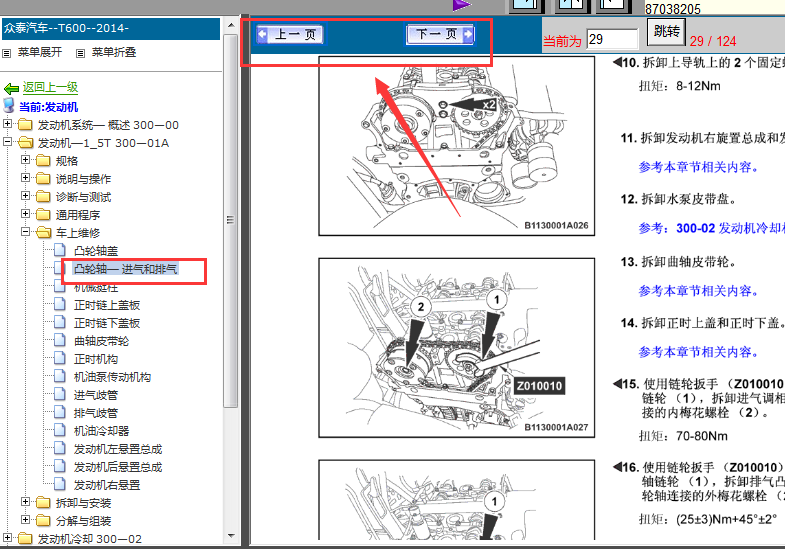The height and width of the screenshot is (549, 785).
Task: Open the 发动机左悬置总成 document
Action: tap(118, 449)
